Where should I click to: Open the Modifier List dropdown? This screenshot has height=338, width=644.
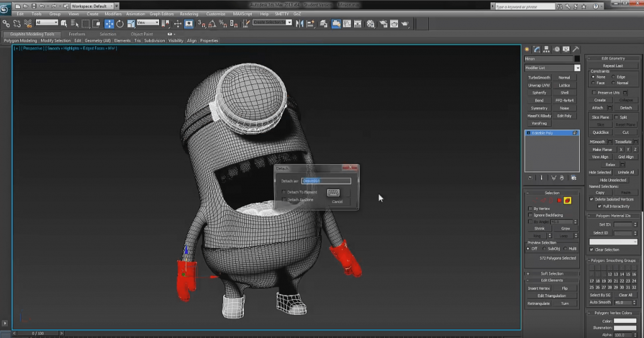[577, 68]
